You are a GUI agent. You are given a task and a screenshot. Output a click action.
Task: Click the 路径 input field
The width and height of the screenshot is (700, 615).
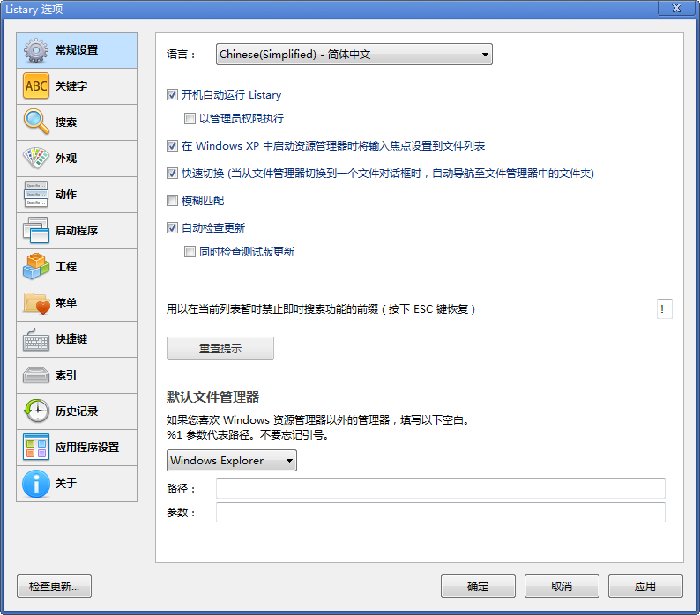point(441,488)
